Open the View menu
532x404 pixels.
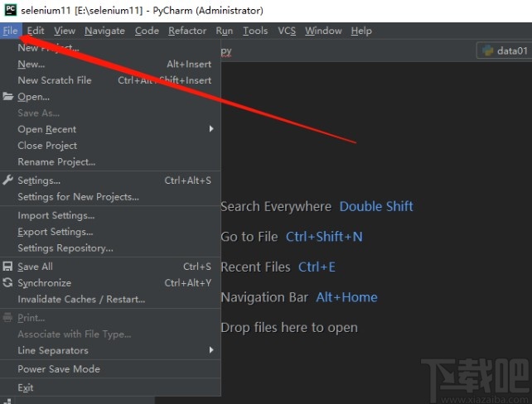[x=65, y=31]
